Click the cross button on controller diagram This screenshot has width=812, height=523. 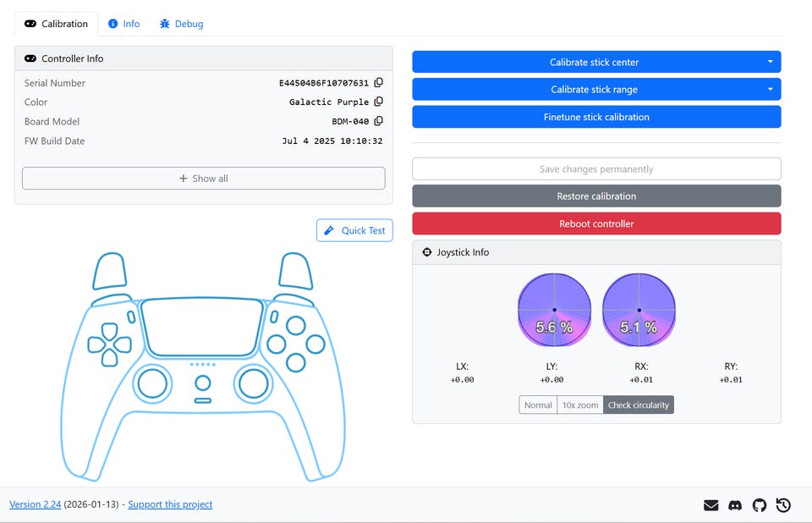(296, 362)
